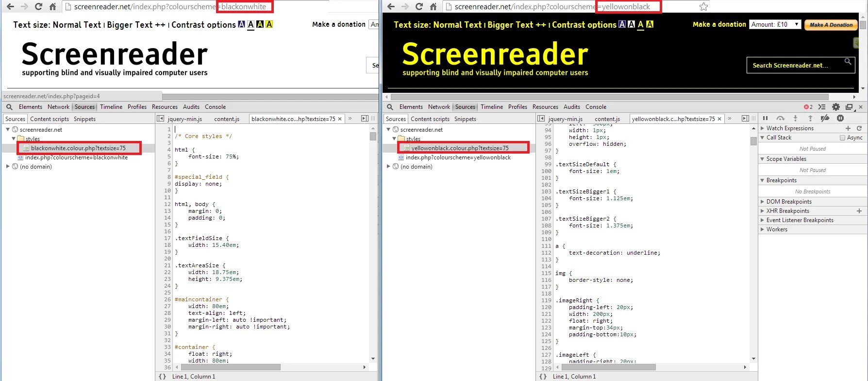Expand DOM Breakpoints section
This screenshot has width=868, height=381.
click(762, 202)
